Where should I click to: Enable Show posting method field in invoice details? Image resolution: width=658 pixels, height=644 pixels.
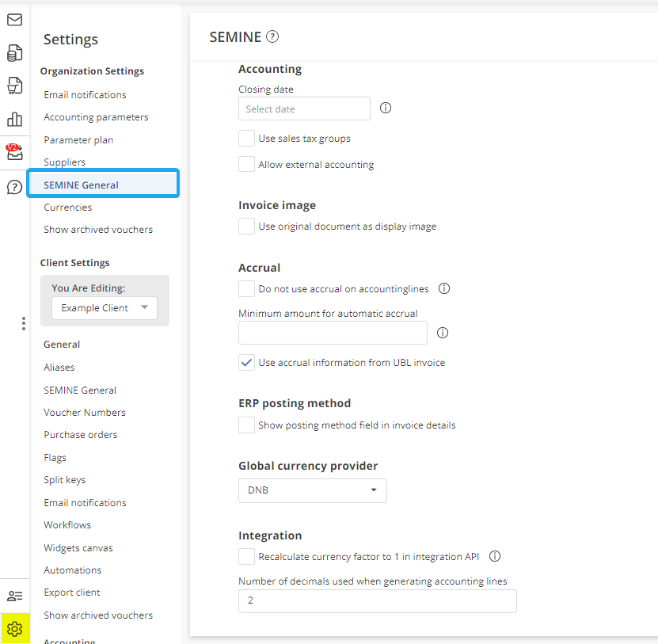246,425
